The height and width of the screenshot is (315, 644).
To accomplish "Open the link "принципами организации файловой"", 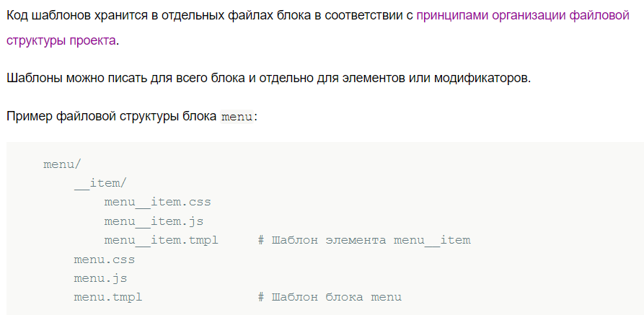I will (x=522, y=16).
